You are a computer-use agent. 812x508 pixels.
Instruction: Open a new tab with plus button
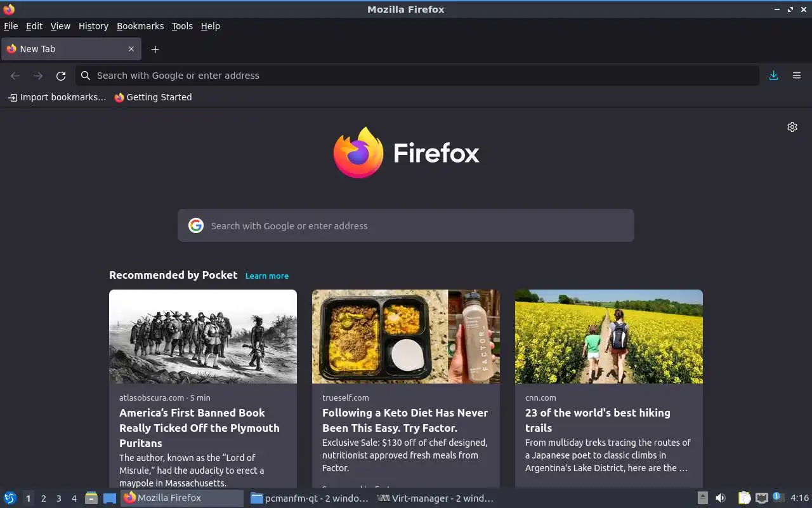point(155,49)
